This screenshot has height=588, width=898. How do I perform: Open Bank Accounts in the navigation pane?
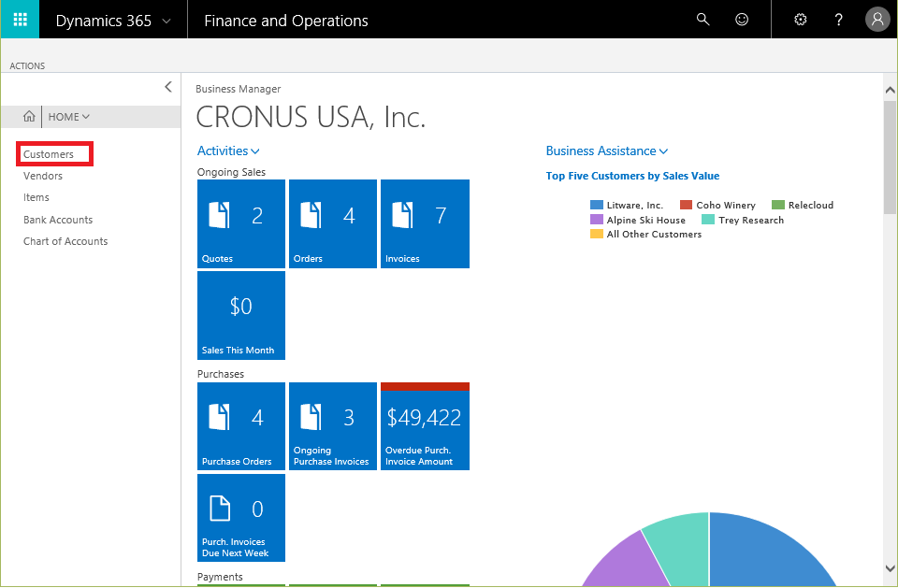58,220
